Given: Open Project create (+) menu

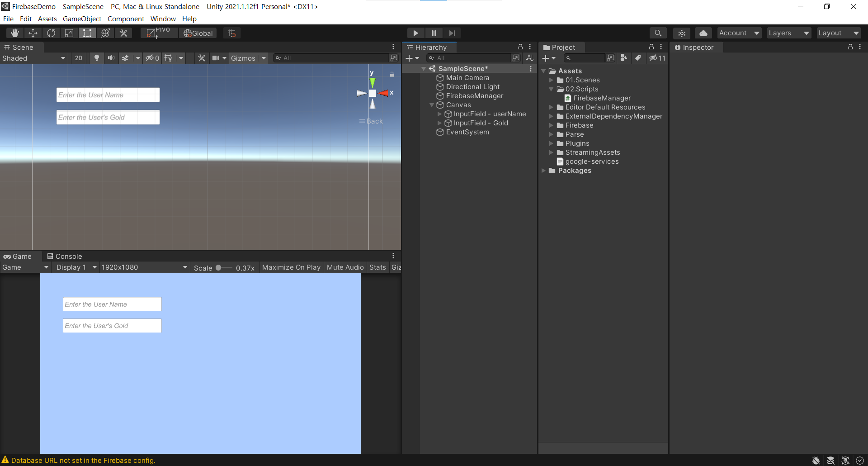Looking at the screenshot, I should tap(549, 58).
